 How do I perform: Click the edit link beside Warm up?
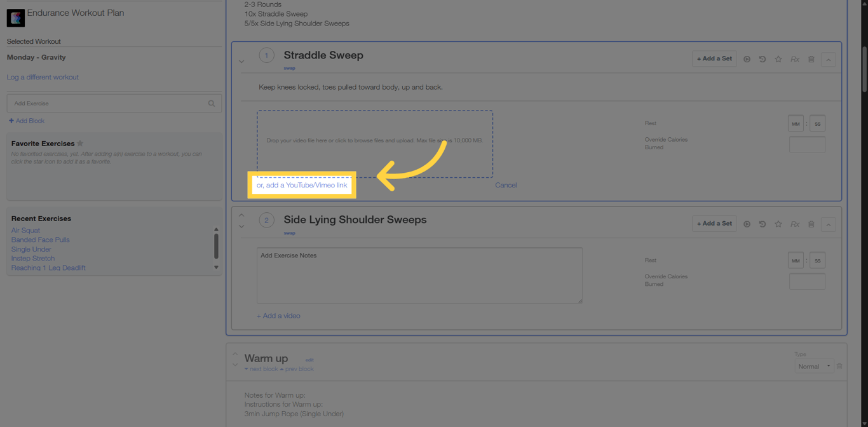309,360
